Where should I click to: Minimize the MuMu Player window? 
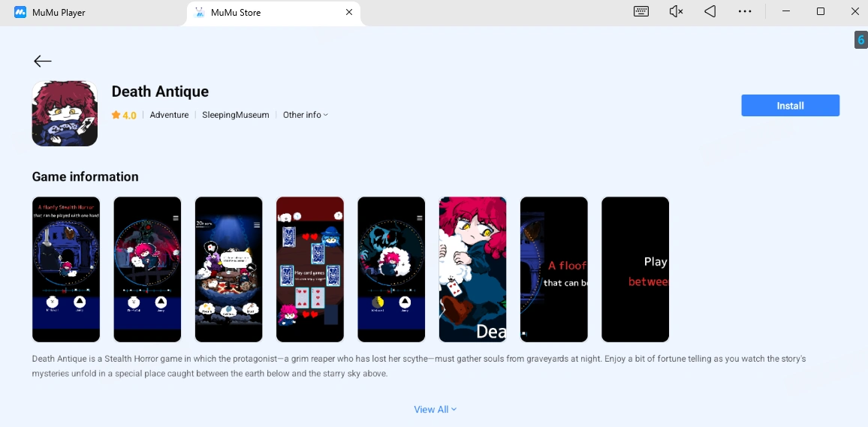pyautogui.click(x=786, y=11)
